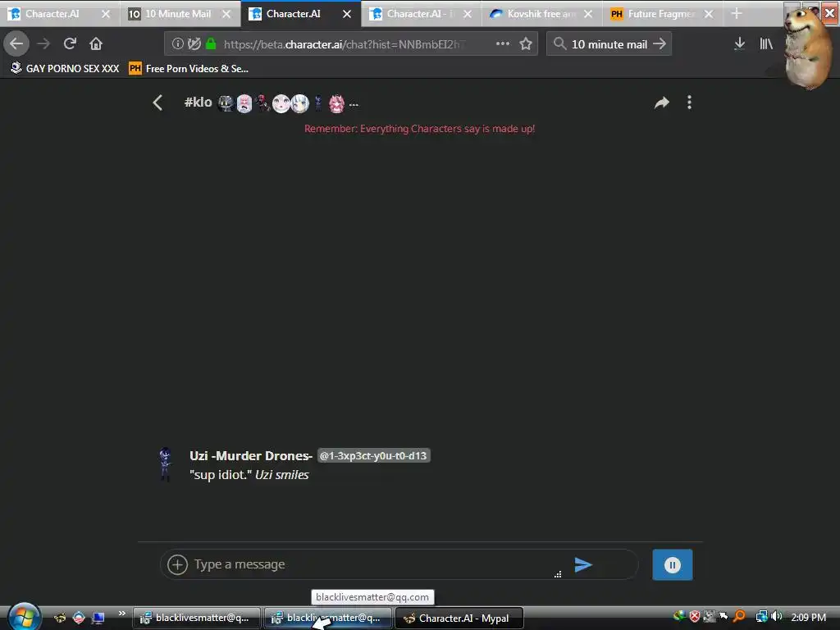Click the @1-3xp3ct-y0u-t0-d13 creator tag
Image resolution: width=840 pixels, height=630 pixels.
[x=373, y=456]
